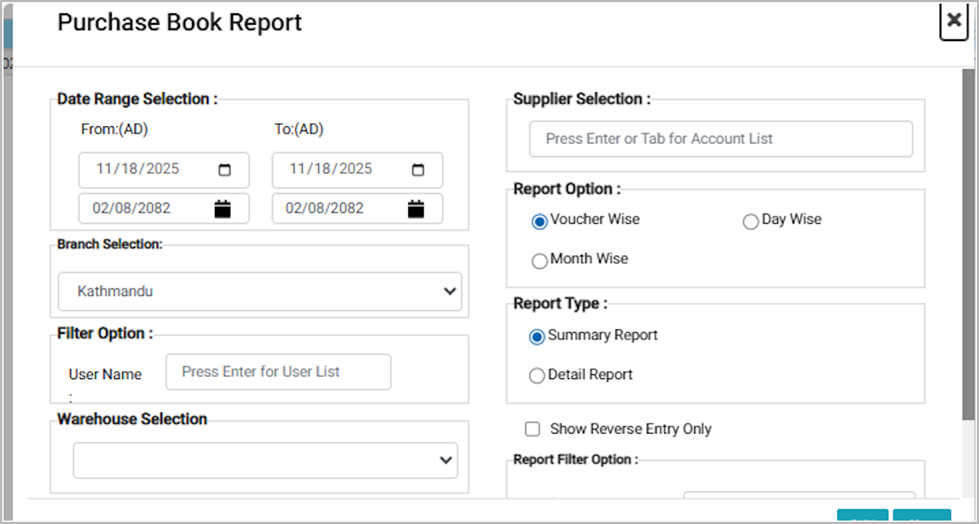
Task: Focus the User Name filter field
Action: tap(278, 371)
